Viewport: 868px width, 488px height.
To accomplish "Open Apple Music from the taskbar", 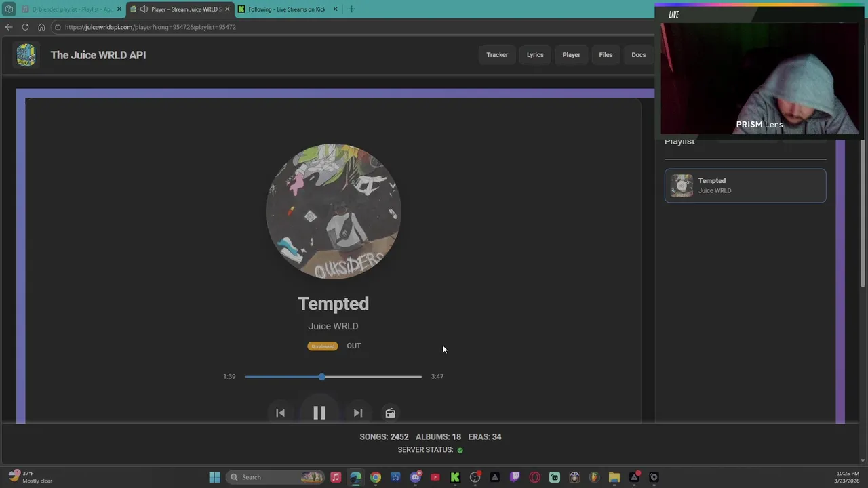I will tap(336, 477).
